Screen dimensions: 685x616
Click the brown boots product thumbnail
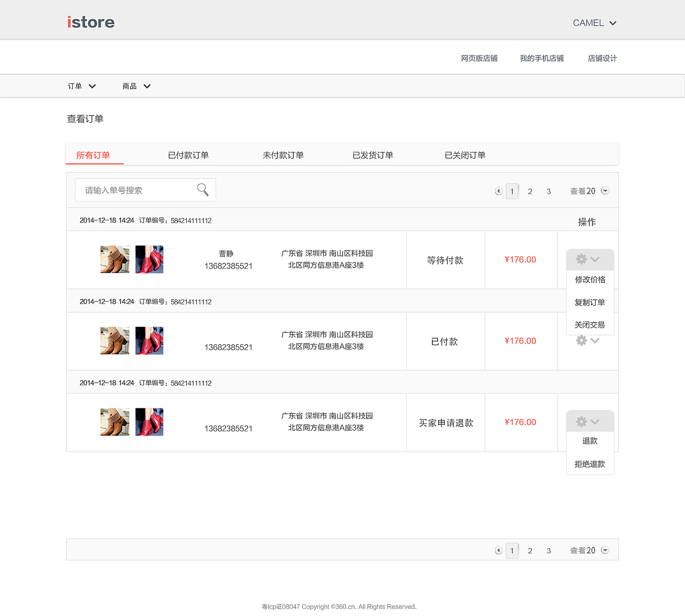tap(114, 259)
